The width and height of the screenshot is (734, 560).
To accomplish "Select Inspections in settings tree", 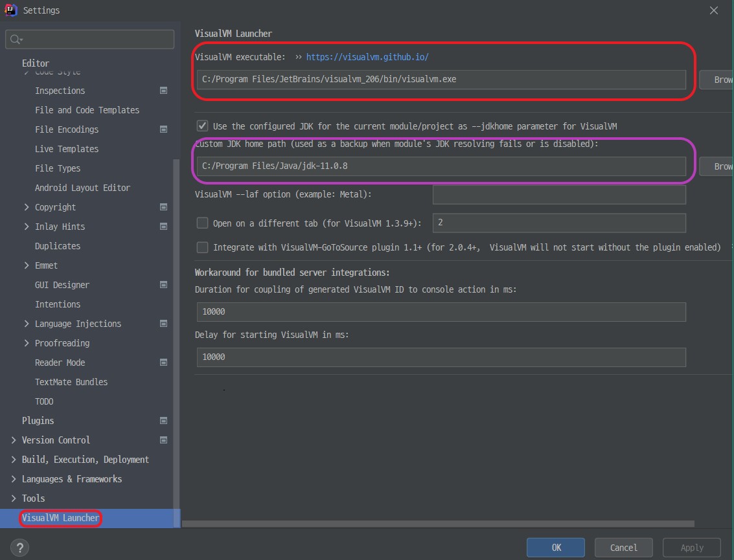I will point(60,90).
